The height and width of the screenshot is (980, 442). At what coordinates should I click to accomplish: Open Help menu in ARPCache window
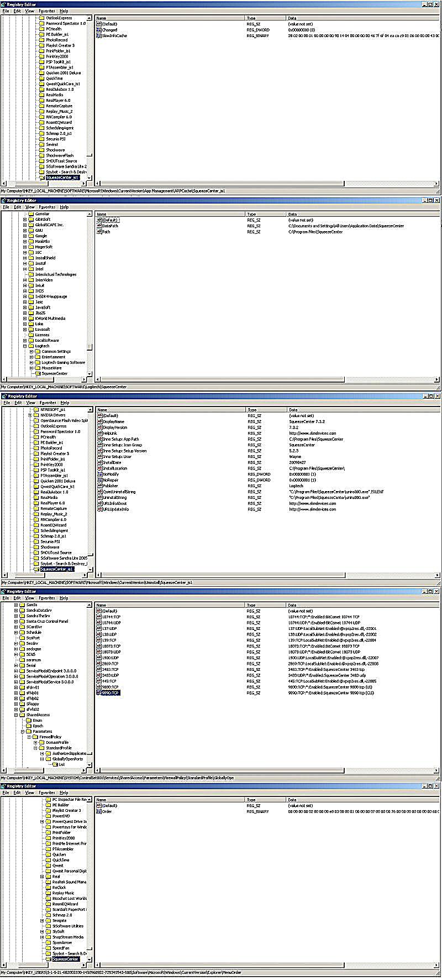64,11
